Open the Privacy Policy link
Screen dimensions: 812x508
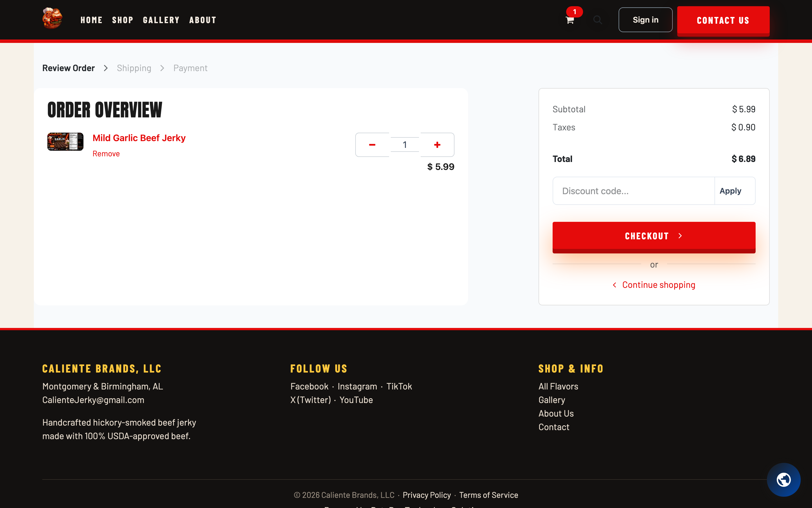[427, 495]
